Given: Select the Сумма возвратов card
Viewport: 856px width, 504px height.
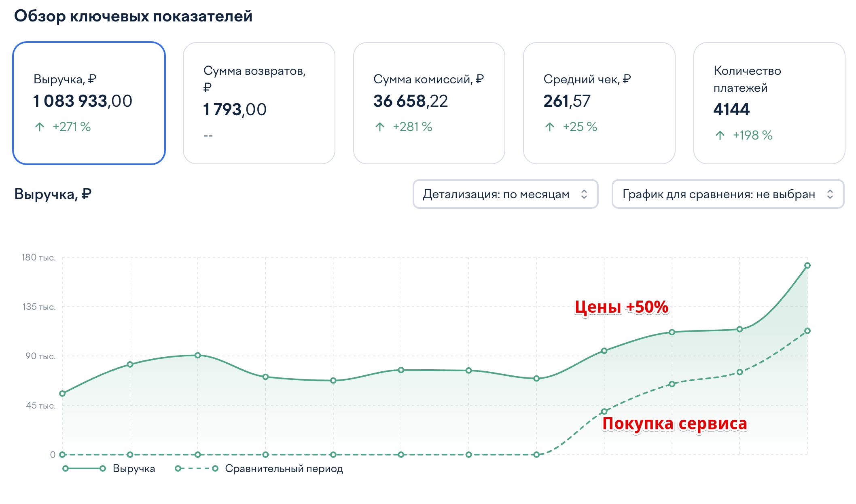Looking at the screenshot, I should click(259, 103).
